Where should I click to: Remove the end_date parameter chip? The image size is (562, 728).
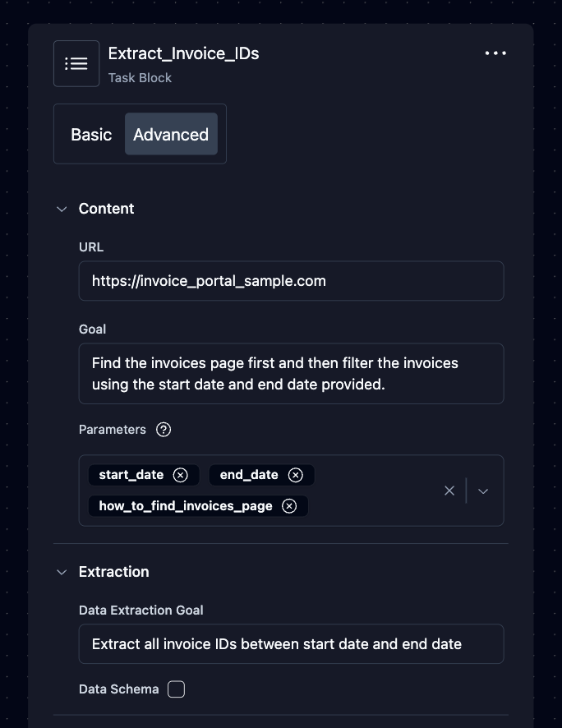click(296, 475)
